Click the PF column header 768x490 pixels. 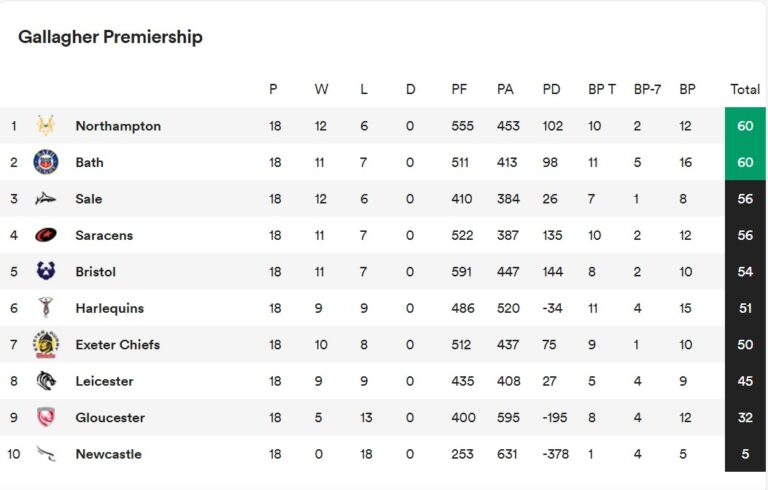459,89
